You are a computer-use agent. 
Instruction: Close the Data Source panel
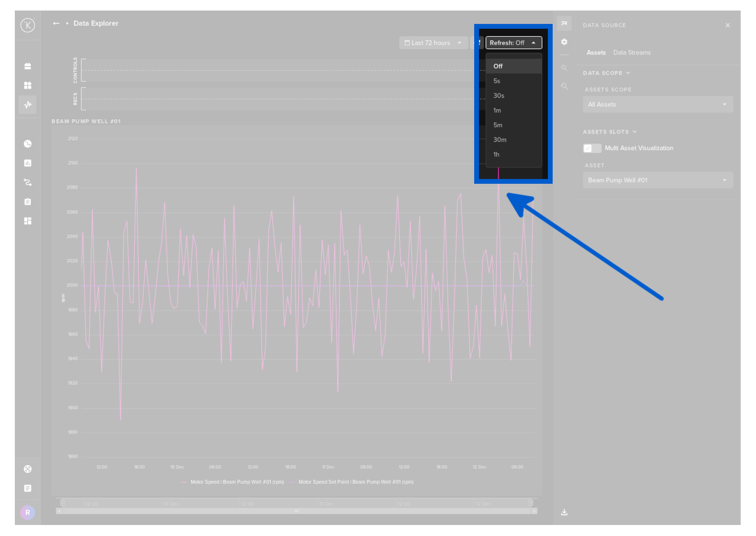click(728, 25)
